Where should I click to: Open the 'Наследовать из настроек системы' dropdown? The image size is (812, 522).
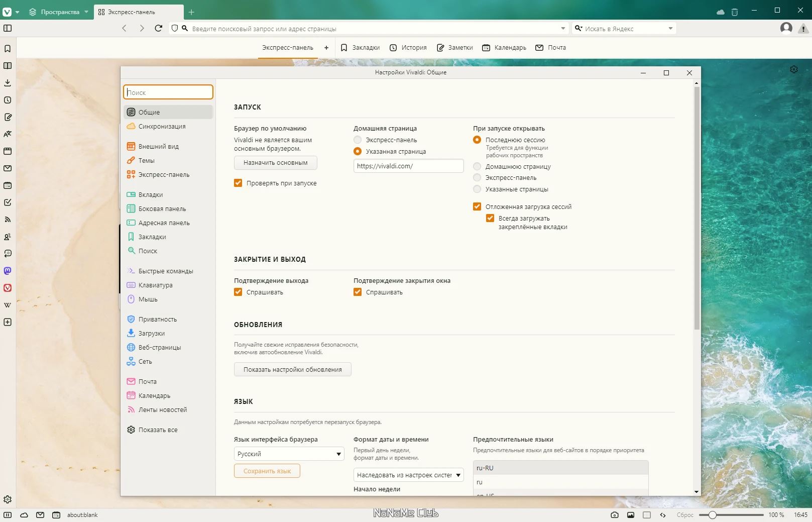click(x=408, y=475)
